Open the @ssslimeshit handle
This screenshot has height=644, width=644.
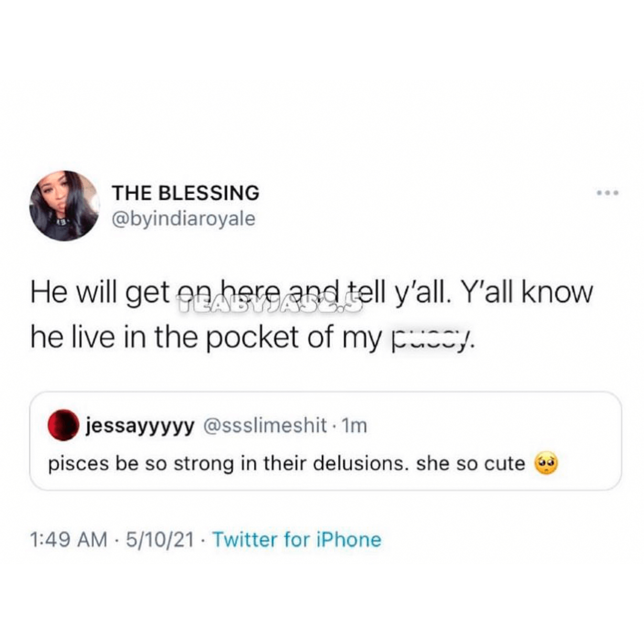(x=265, y=425)
